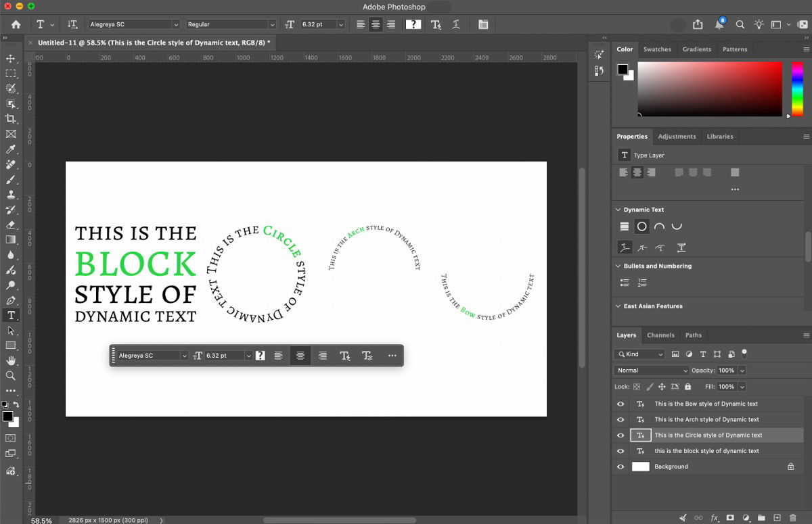The width and height of the screenshot is (812, 524).
Task: Collapse the Dynamic Text section
Action: tap(618, 210)
